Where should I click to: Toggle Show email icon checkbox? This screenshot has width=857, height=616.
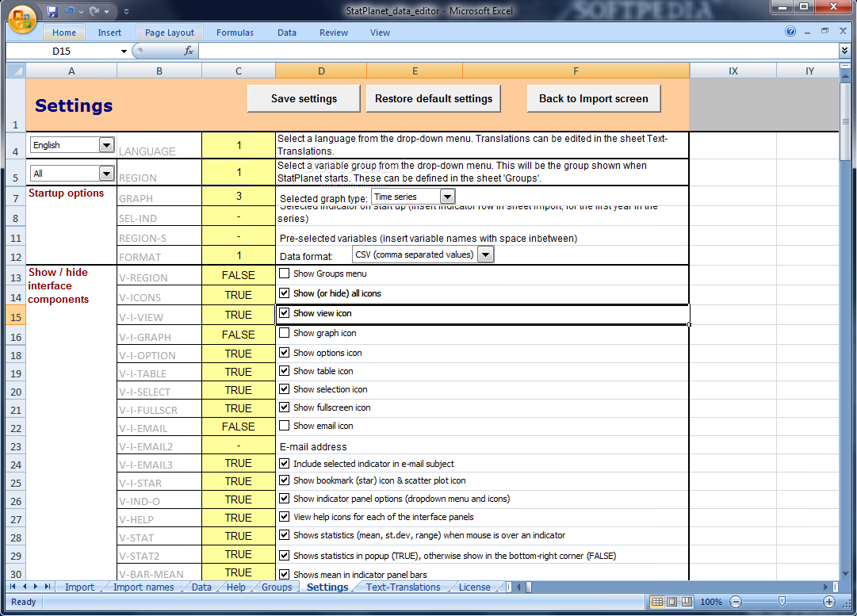284,425
